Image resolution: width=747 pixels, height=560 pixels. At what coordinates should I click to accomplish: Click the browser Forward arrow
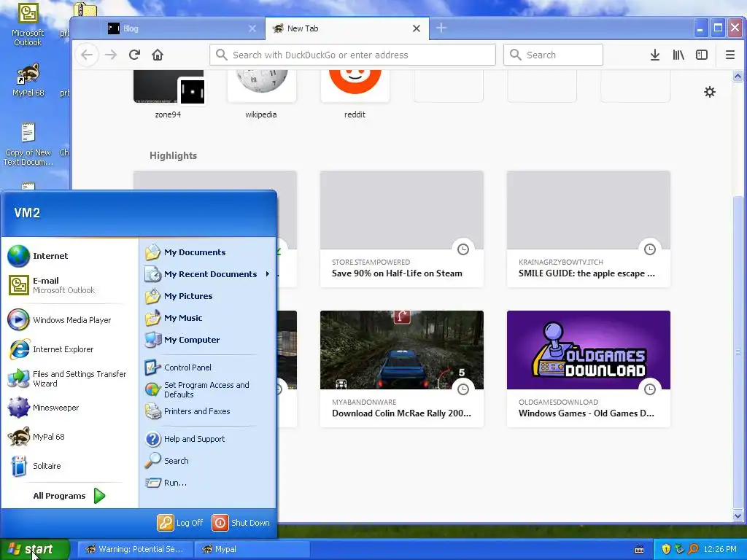[111, 55]
